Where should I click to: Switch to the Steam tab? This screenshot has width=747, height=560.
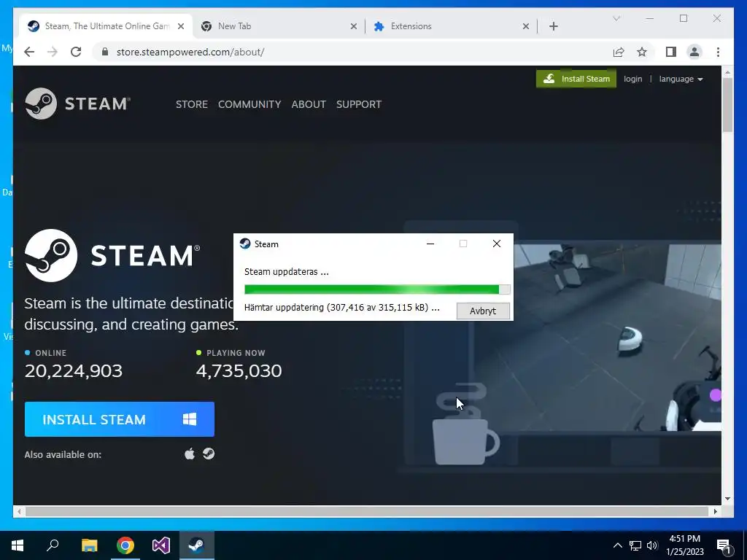pyautogui.click(x=107, y=26)
